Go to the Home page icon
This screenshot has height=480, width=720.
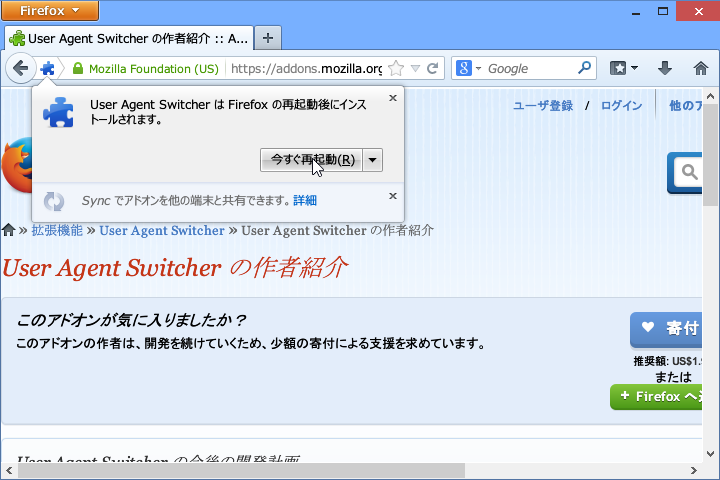point(700,68)
